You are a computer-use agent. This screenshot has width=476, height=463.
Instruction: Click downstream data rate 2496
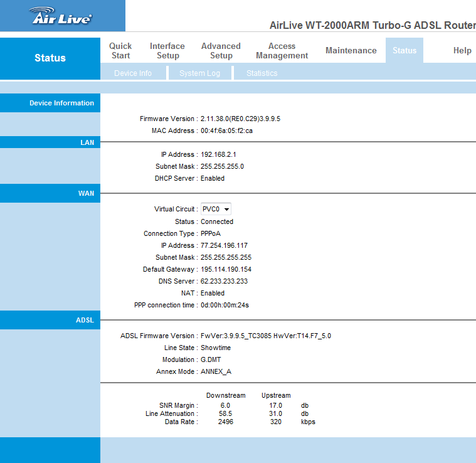pyautogui.click(x=226, y=422)
